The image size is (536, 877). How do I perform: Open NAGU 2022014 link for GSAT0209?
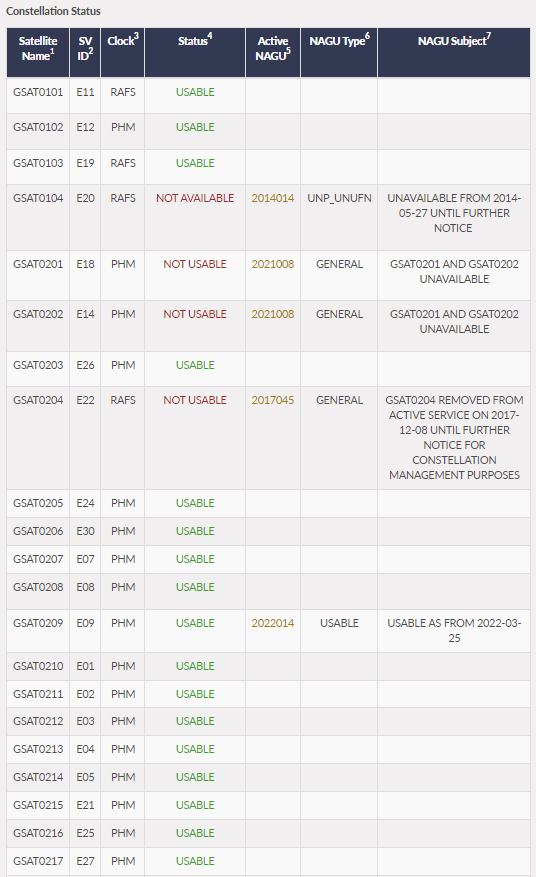(x=272, y=623)
